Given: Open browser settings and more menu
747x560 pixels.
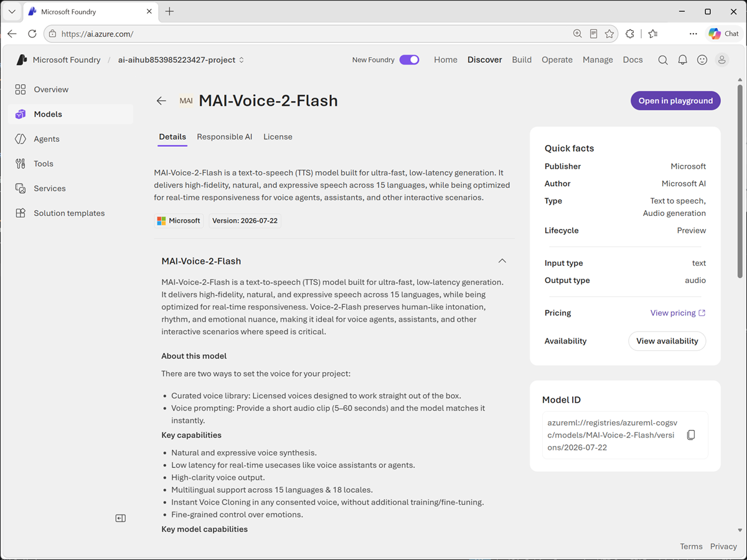Looking at the screenshot, I should click(693, 34).
